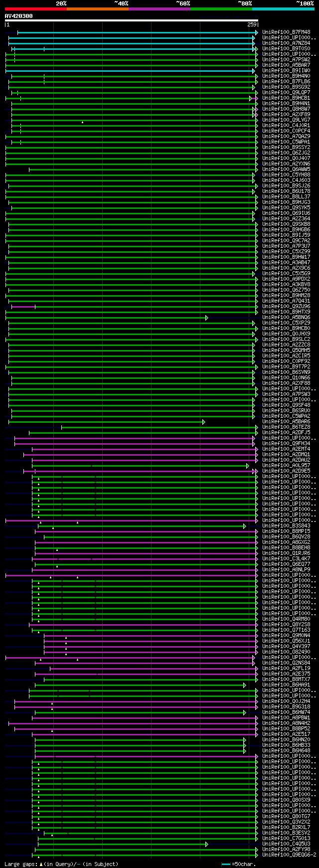This screenshot has width=319, height=868.
Task: Click the purple ~60% identity legend bar
Action: (159, 9)
